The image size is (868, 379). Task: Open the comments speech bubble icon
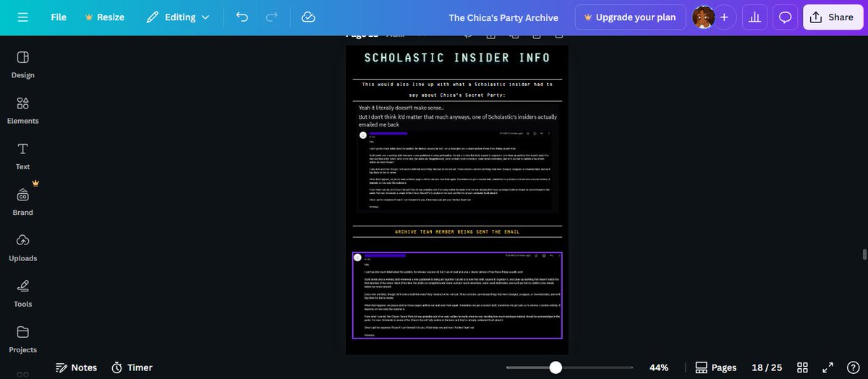pyautogui.click(x=785, y=17)
